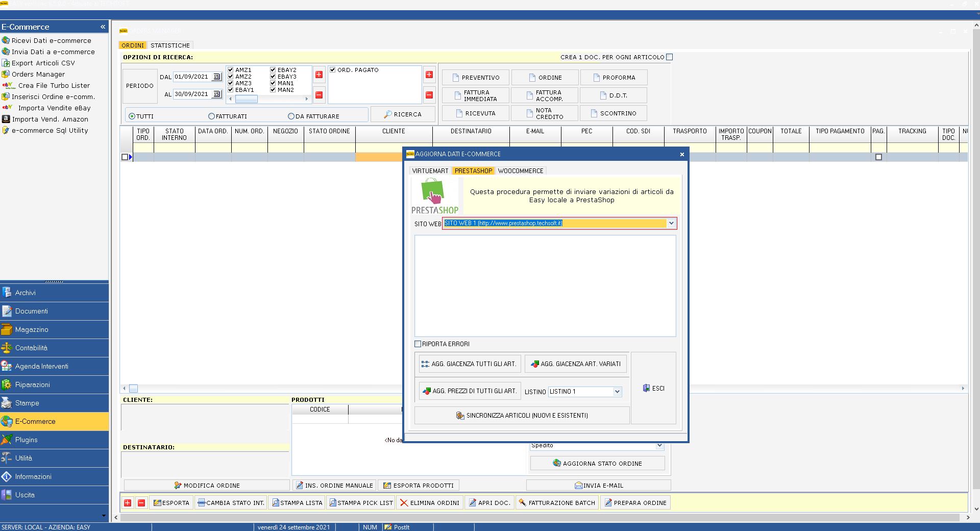Click Uscita exit icon
This screenshot has height=531, width=980.
[7, 495]
